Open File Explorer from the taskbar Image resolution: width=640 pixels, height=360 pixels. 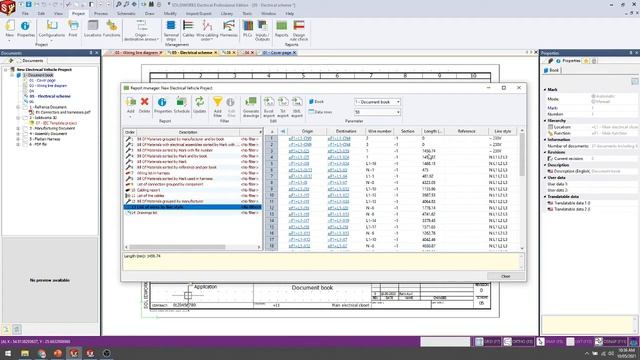pyautogui.click(x=25, y=353)
